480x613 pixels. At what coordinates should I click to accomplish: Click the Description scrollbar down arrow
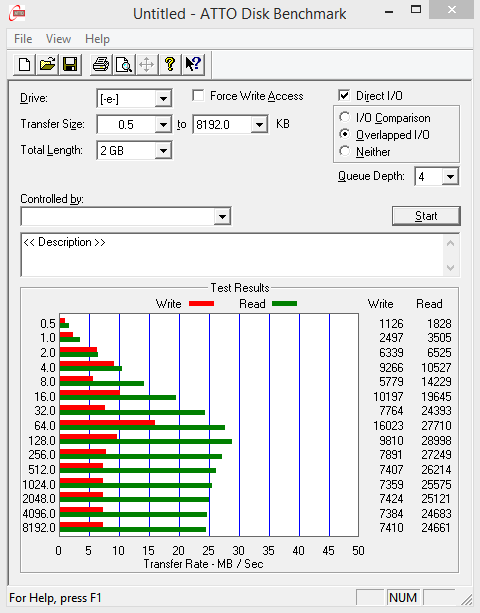(450, 268)
